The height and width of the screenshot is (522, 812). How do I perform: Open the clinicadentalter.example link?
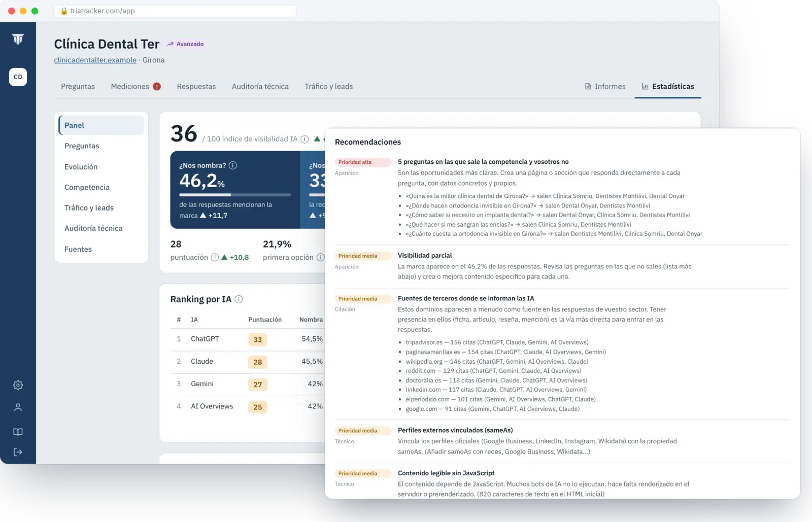coord(95,60)
